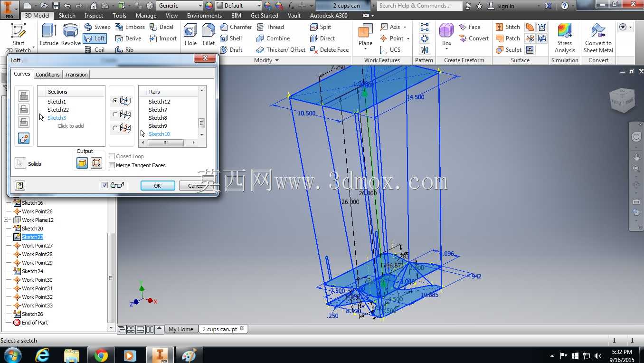Select the Area Loft radio button
Viewport: 644px width, 363px height.
coord(115,128)
